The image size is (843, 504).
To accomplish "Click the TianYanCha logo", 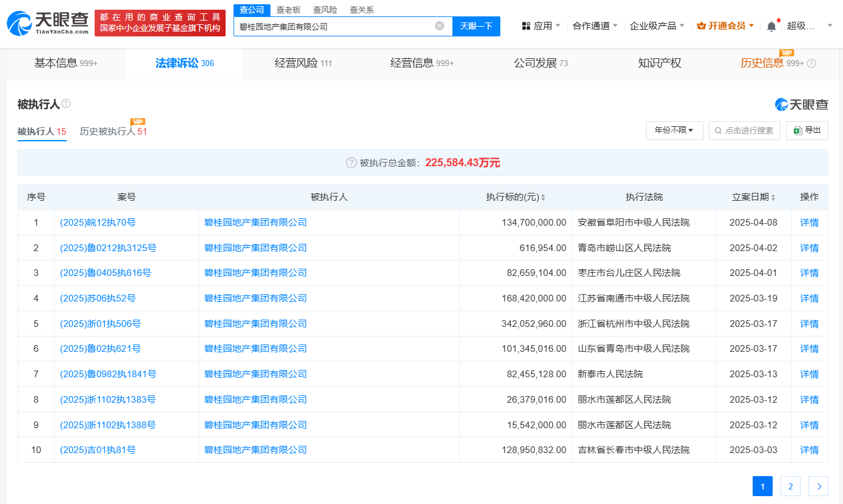I will [x=47, y=23].
